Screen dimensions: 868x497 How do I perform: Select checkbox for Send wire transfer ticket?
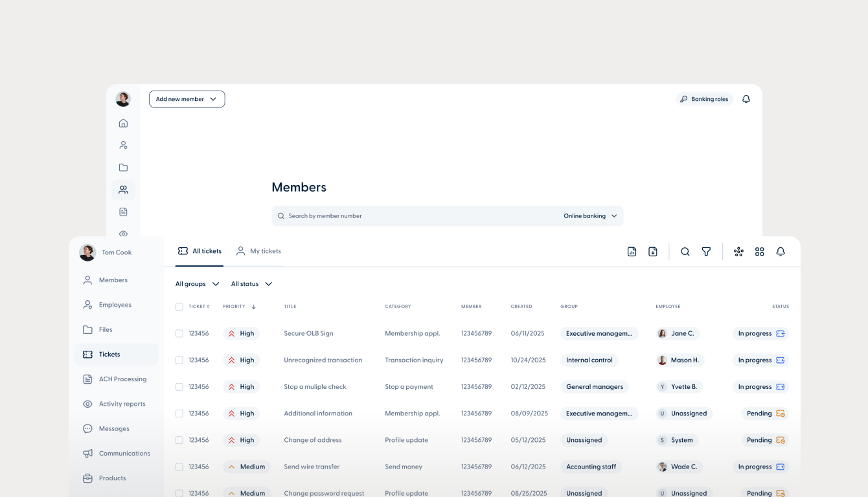click(179, 467)
